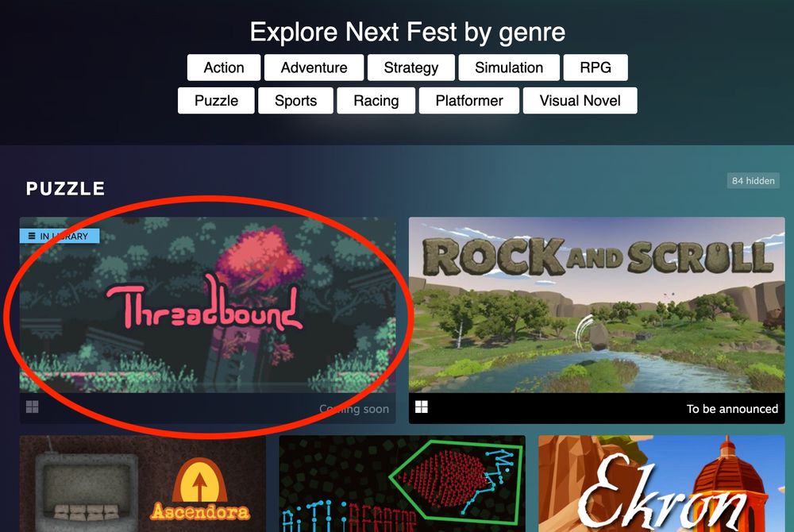Open the Ascendora game thumbnail
Screen dimensions: 794x532
click(x=143, y=484)
